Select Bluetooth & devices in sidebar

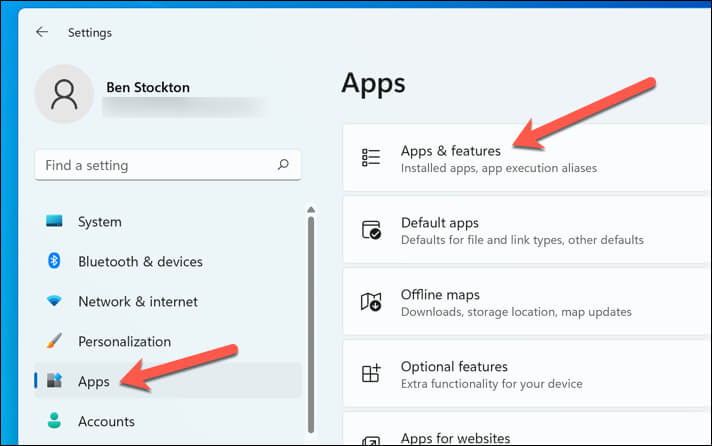[x=140, y=262]
